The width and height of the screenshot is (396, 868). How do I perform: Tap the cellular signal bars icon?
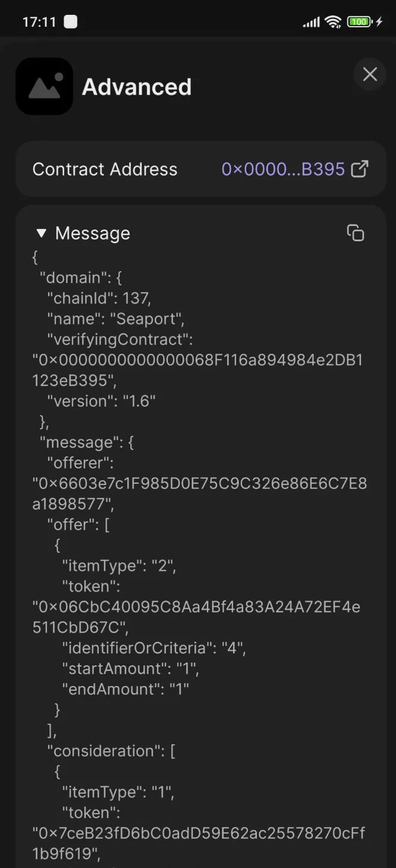(312, 21)
